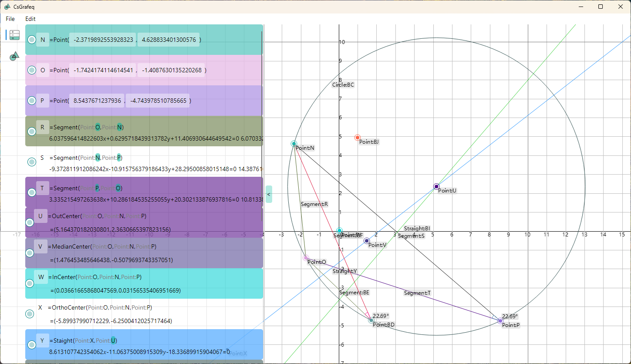This screenshot has height=364, width=631.
Task: Open the geometry shapes sidebar icon
Action: click(15, 56)
